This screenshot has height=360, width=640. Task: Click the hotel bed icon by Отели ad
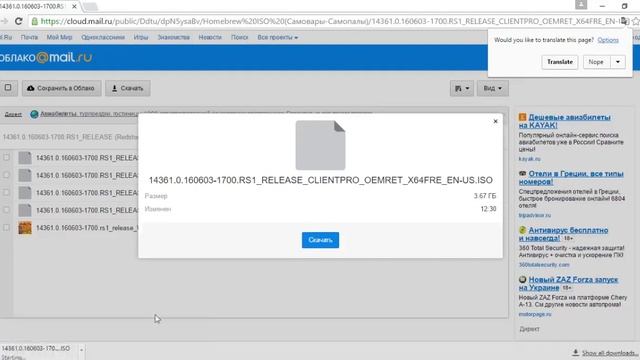tap(522, 174)
